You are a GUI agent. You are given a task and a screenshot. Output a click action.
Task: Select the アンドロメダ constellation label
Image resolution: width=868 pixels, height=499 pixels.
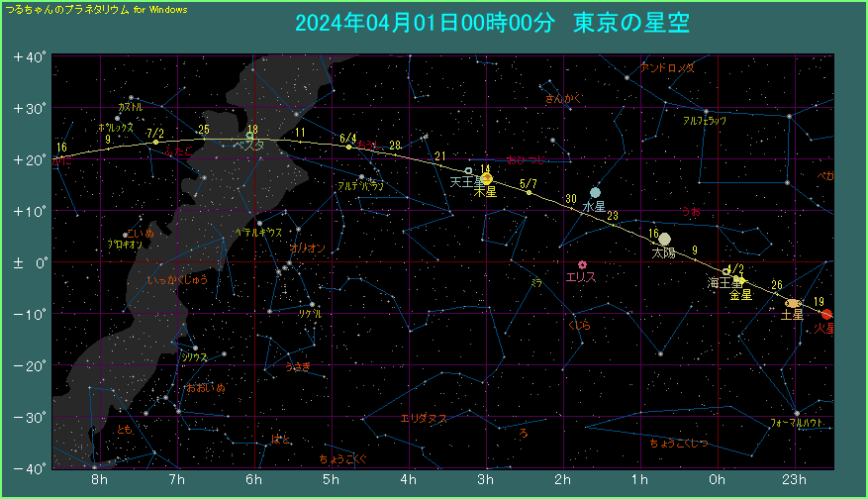(667, 68)
